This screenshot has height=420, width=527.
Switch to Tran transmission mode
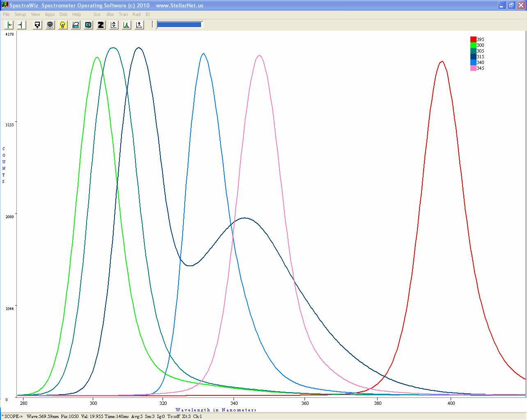point(123,14)
